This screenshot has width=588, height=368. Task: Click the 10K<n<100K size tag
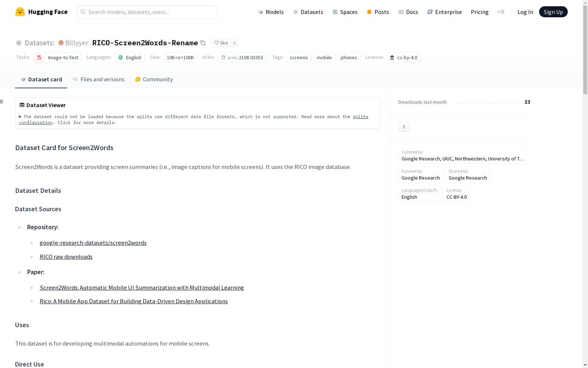click(x=180, y=57)
